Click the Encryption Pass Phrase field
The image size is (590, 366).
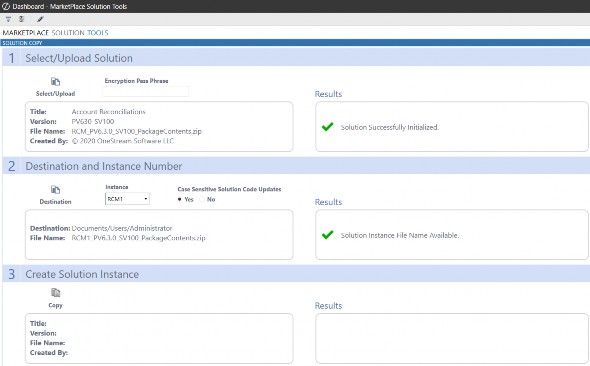[146, 91]
